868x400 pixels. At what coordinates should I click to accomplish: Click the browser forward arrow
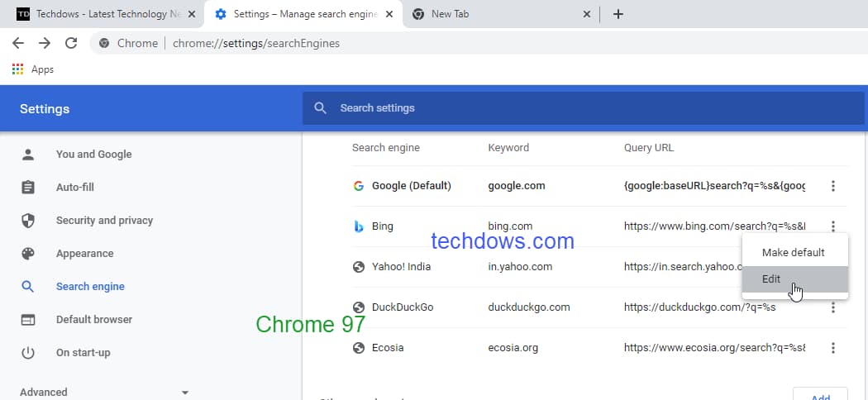[45, 43]
